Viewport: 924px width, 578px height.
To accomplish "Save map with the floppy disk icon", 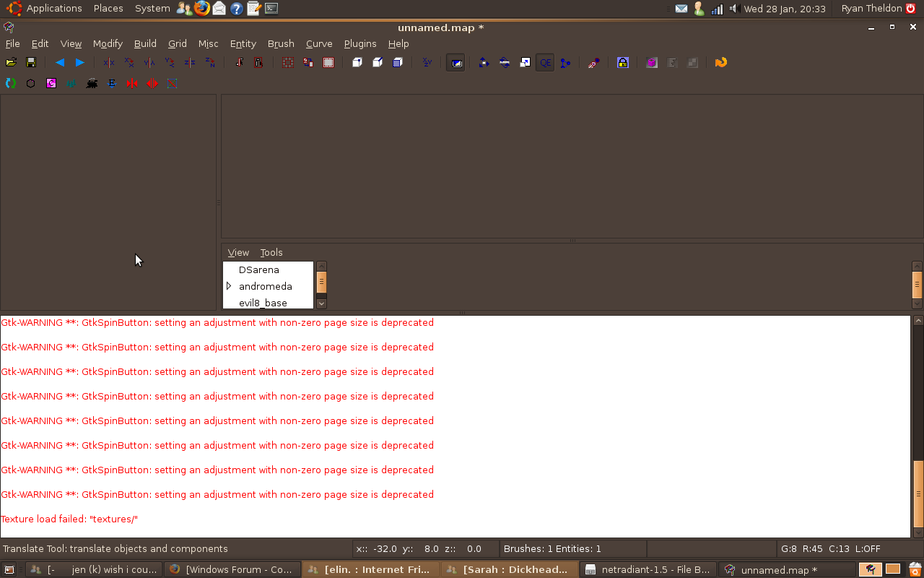I will 31,63.
